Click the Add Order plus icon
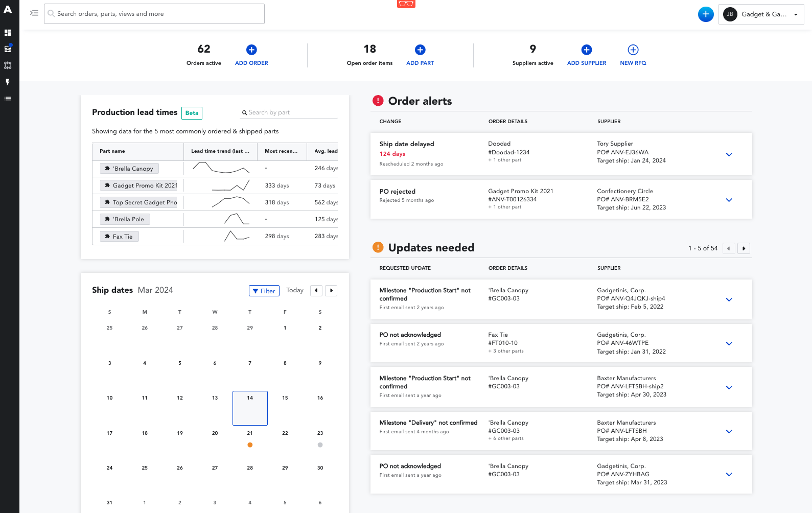Screen dimensions: 812x513 [x=251, y=50]
